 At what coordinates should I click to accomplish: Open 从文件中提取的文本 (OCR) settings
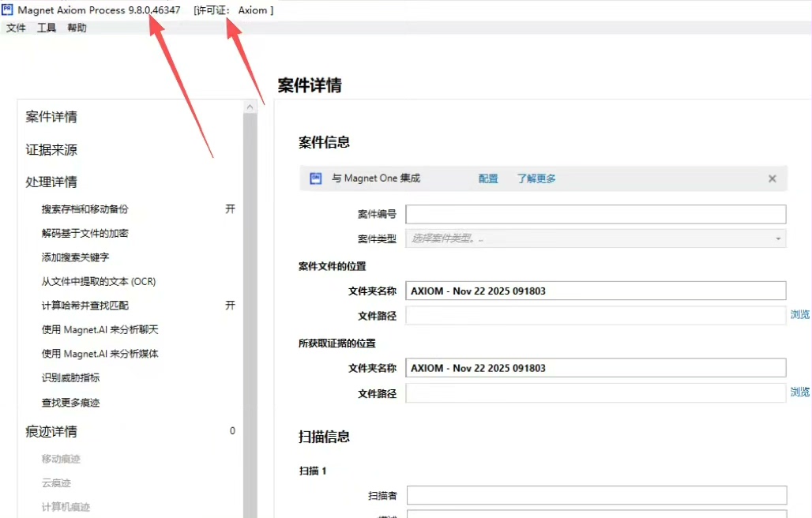pos(99,282)
